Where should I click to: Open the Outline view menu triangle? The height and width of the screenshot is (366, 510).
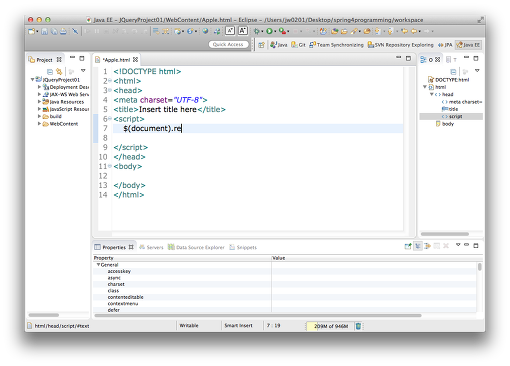(477, 71)
